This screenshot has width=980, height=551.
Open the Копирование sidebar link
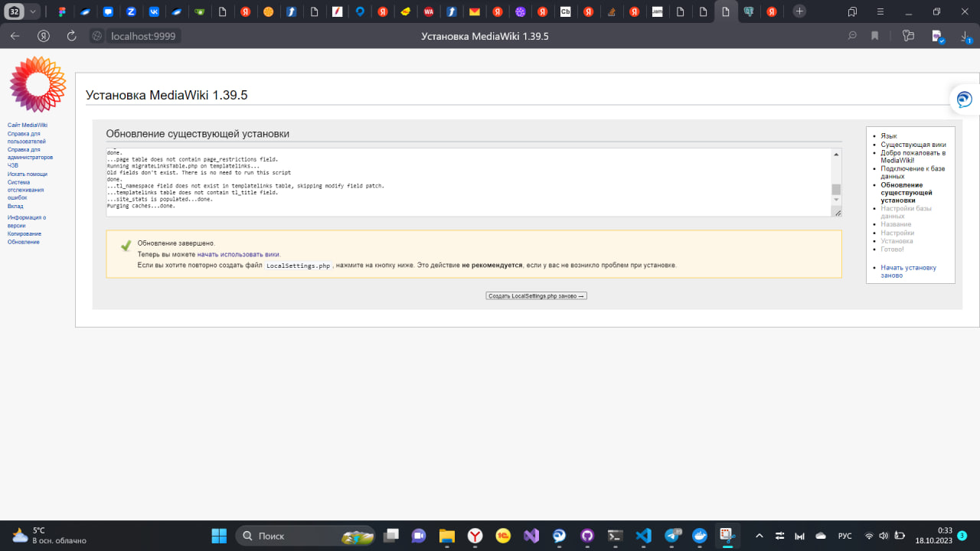24,233
